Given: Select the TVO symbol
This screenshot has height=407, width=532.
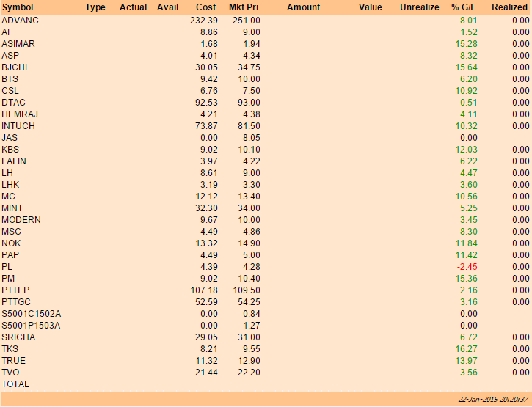Looking at the screenshot, I should coord(10,373).
